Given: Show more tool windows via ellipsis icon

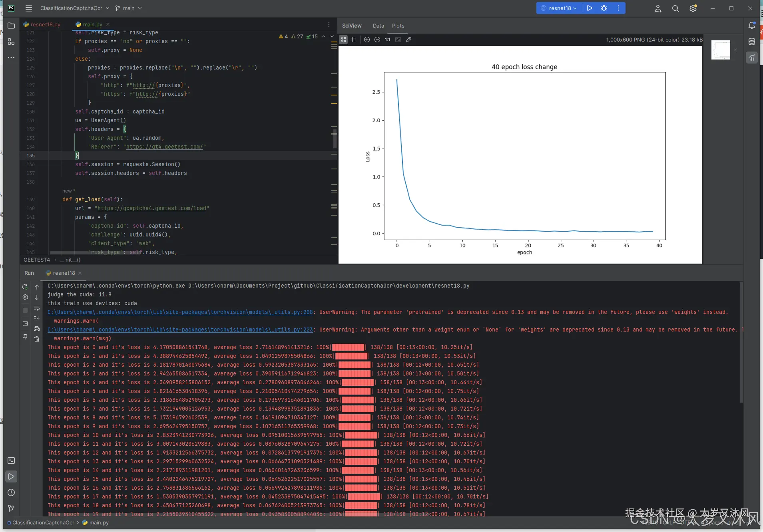Looking at the screenshot, I should [11, 58].
